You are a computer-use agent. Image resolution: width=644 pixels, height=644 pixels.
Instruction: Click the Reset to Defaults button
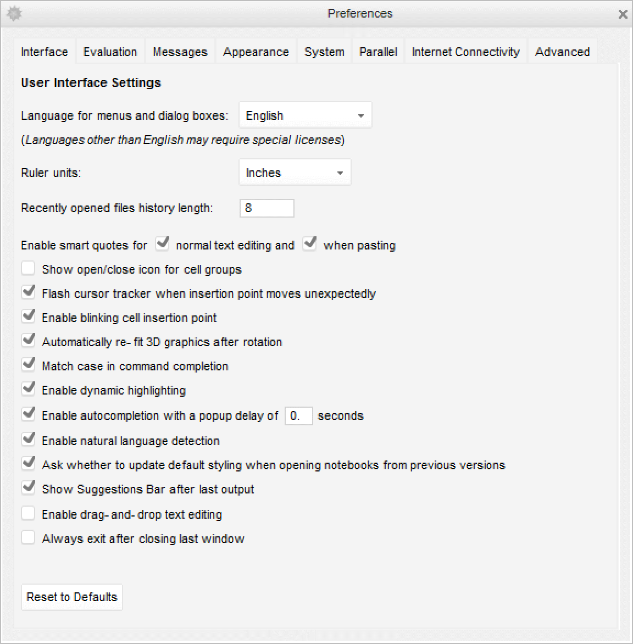pos(72,597)
